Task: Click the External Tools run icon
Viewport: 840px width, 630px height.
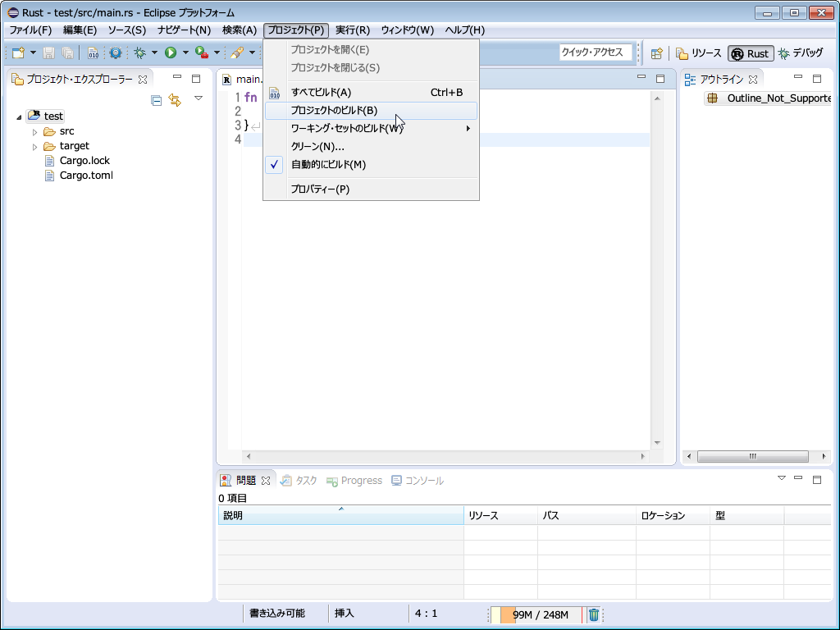Action: click(202, 52)
